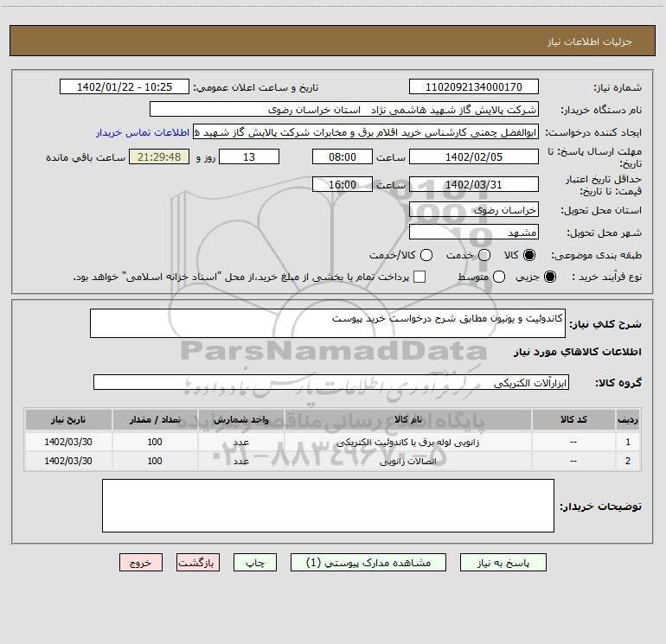666x644 pixels.
Task: Select the جزیی purchase type radio
Action: point(549,277)
